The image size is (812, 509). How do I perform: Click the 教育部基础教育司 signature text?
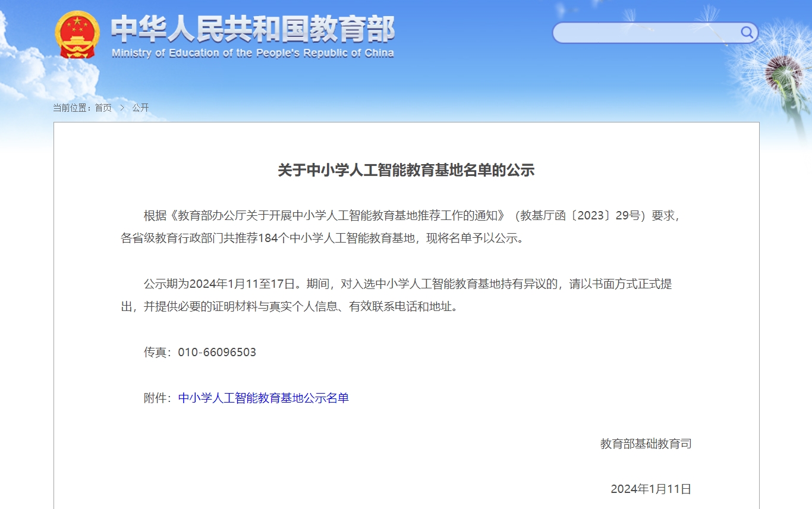tap(646, 444)
